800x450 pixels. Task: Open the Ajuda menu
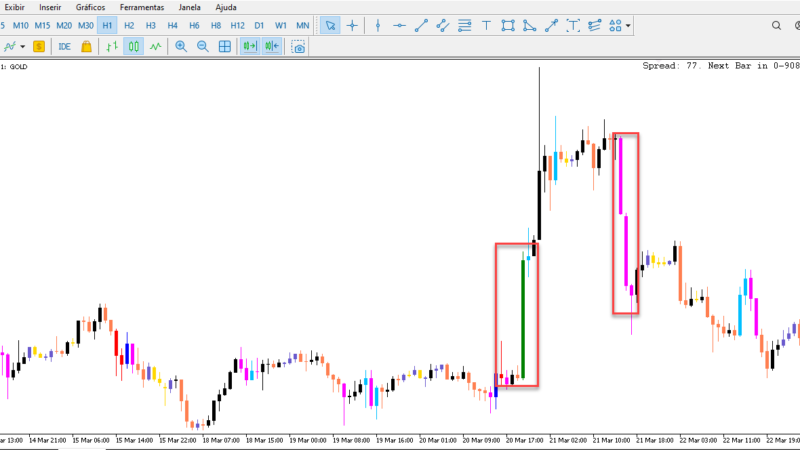click(226, 7)
